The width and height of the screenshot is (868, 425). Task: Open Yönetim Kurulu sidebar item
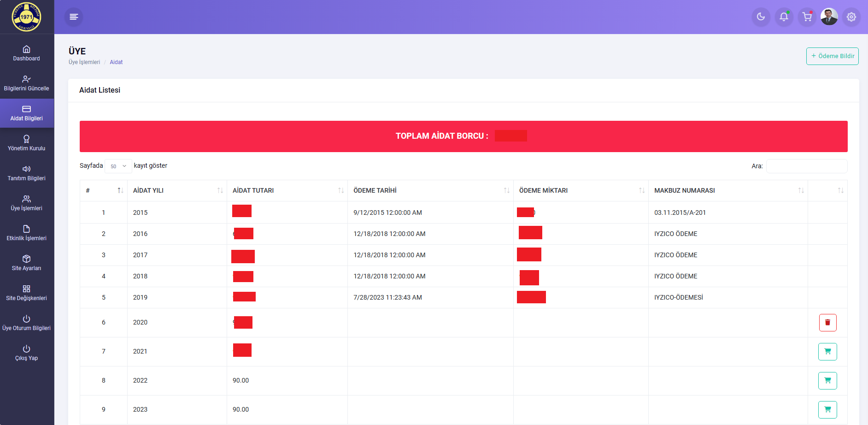(x=27, y=143)
